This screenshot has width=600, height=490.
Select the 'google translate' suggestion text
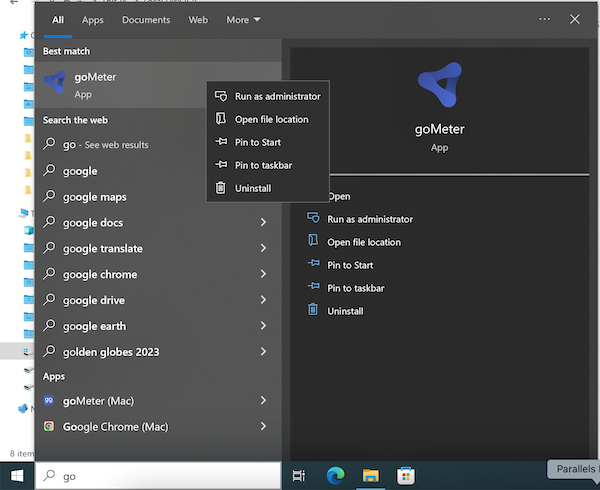click(x=103, y=249)
